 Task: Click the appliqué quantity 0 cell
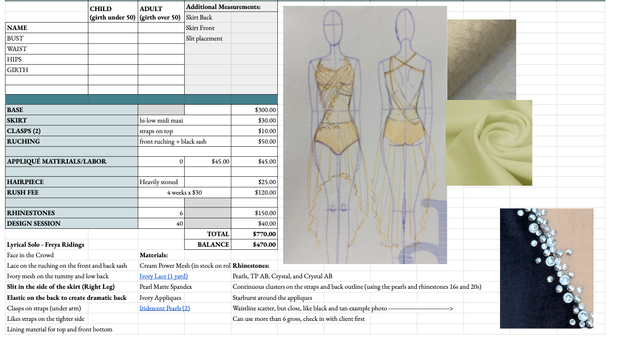pyautogui.click(x=161, y=161)
